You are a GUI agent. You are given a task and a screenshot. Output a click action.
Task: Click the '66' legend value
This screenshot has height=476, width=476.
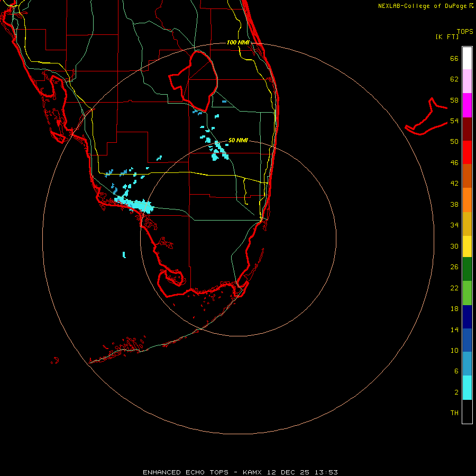(454, 59)
